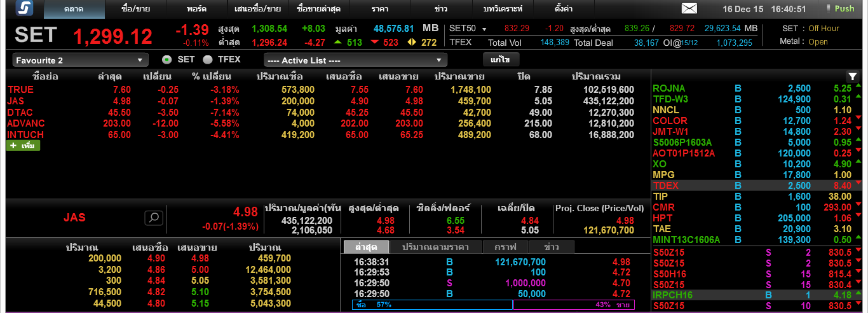This screenshot has height=313, width=868.
Task: Select the SET market radio button
Action: [166, 59]
